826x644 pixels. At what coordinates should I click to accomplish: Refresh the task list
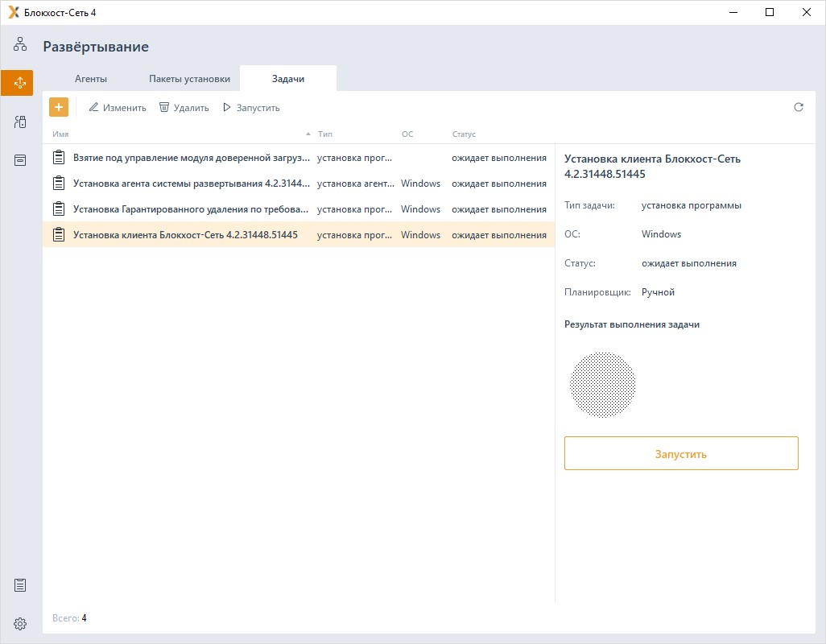[x=799, y=107]
